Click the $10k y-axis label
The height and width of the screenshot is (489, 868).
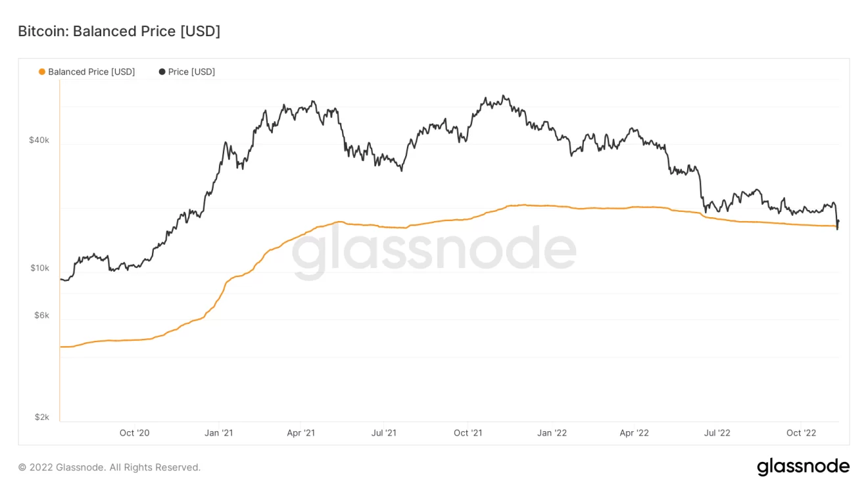pyautogui.click(x=39, y=268)
